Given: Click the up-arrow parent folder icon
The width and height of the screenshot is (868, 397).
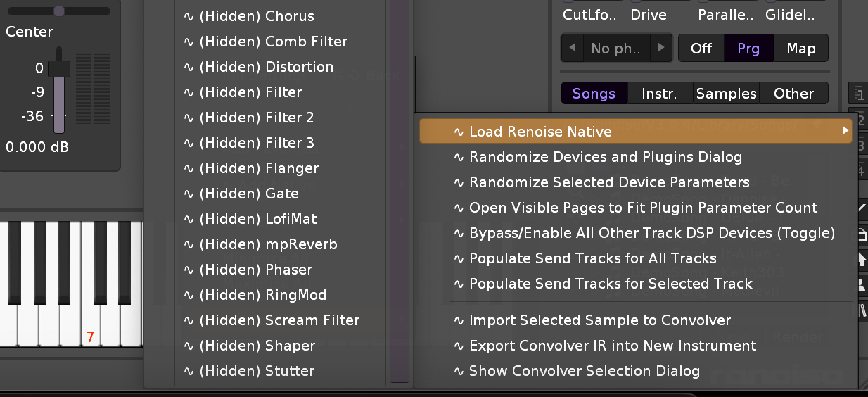Looking at the screenshot, I should [862, 259].
